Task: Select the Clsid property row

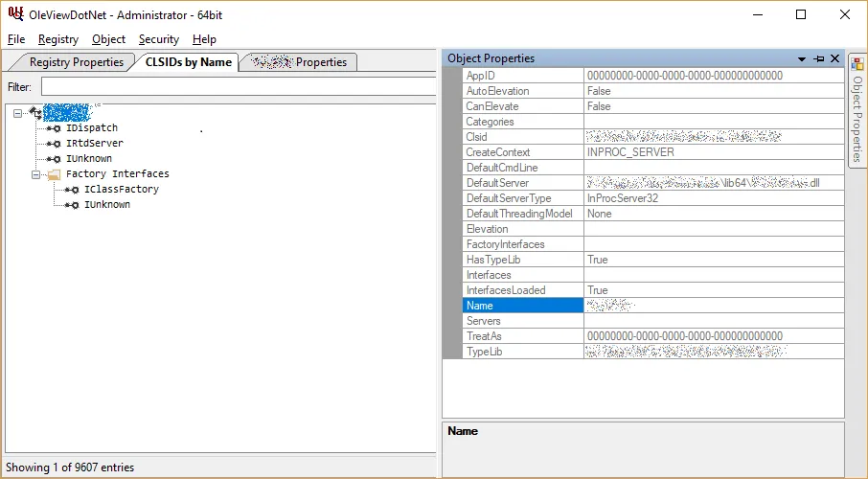Action: [x=653, y=137]
